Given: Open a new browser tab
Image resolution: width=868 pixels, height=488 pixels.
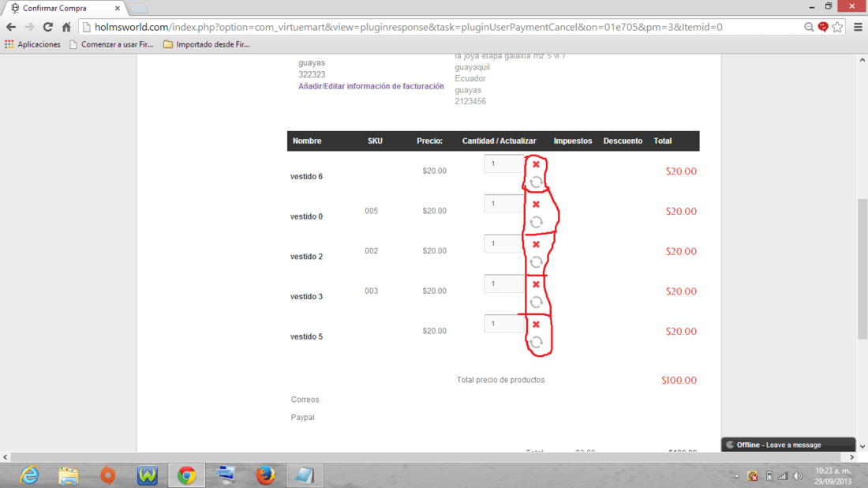Looking at the screenshot, I should click(138, 9).
